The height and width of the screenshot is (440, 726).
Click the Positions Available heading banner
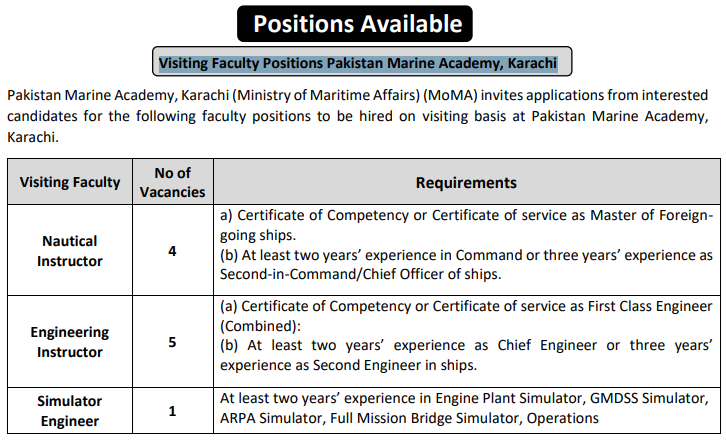pos(355,24)
